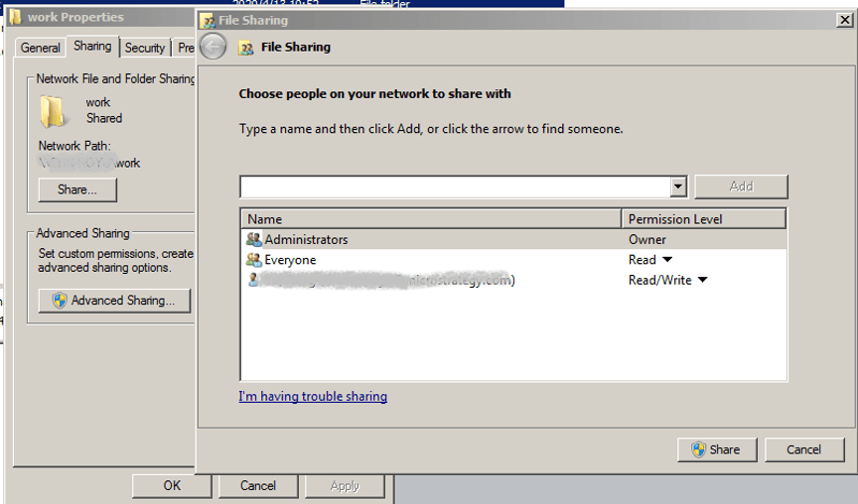Select the Sharing tab
Screen dimensions: 858x504
tap(92, 47)
